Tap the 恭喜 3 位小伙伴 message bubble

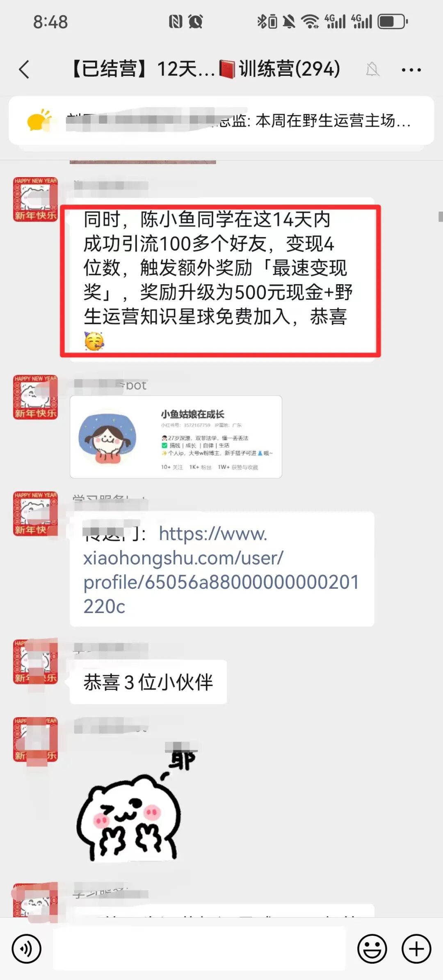pyautogui.click(x=148, y=682)
